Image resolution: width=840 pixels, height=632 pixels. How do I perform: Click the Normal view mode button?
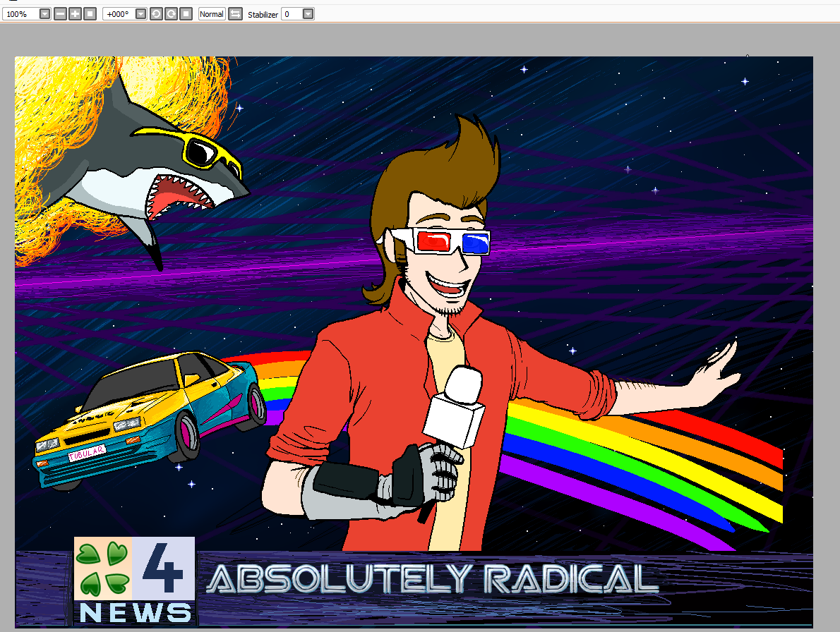coord(212,14)
